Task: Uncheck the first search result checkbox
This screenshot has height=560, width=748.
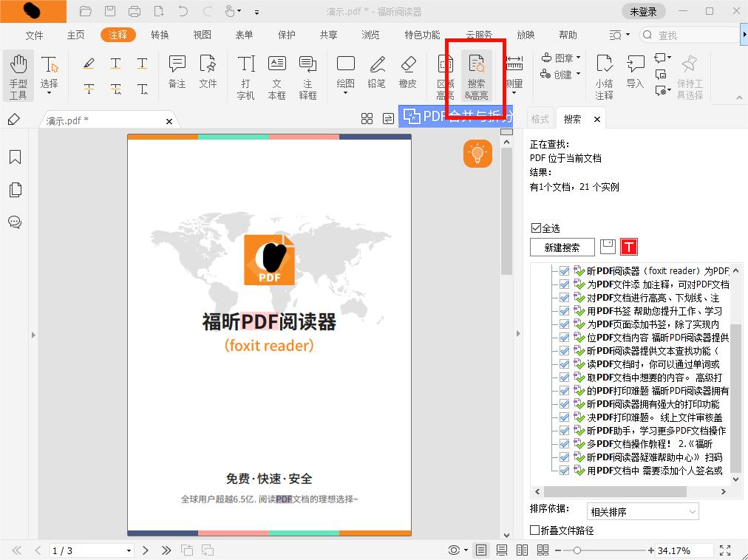Action: click(x=564, y=271)
